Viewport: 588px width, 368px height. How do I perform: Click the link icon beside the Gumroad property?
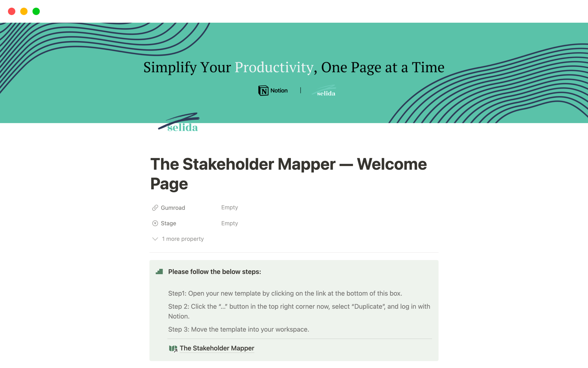pyautogui.click(x=155, y=208)
